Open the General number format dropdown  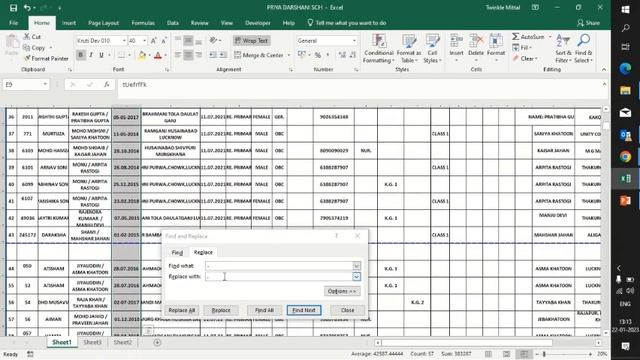(x=354, y=41)
